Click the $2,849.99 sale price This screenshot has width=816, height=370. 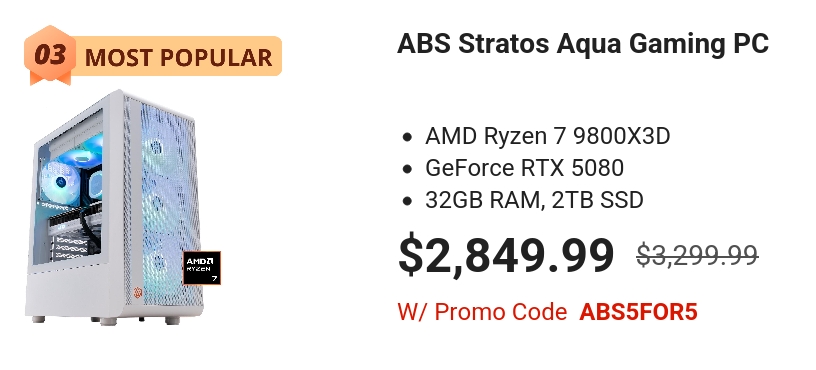(506, 255)
